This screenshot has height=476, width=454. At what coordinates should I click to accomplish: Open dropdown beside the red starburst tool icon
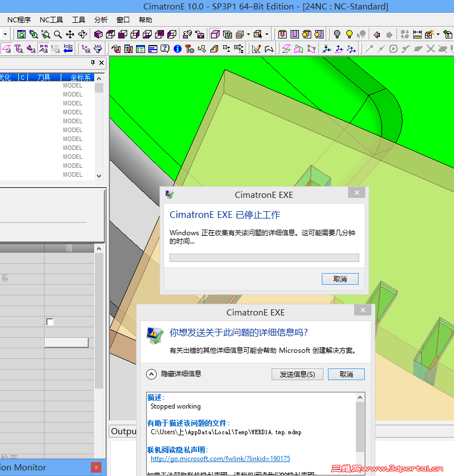tap(438, 35)
